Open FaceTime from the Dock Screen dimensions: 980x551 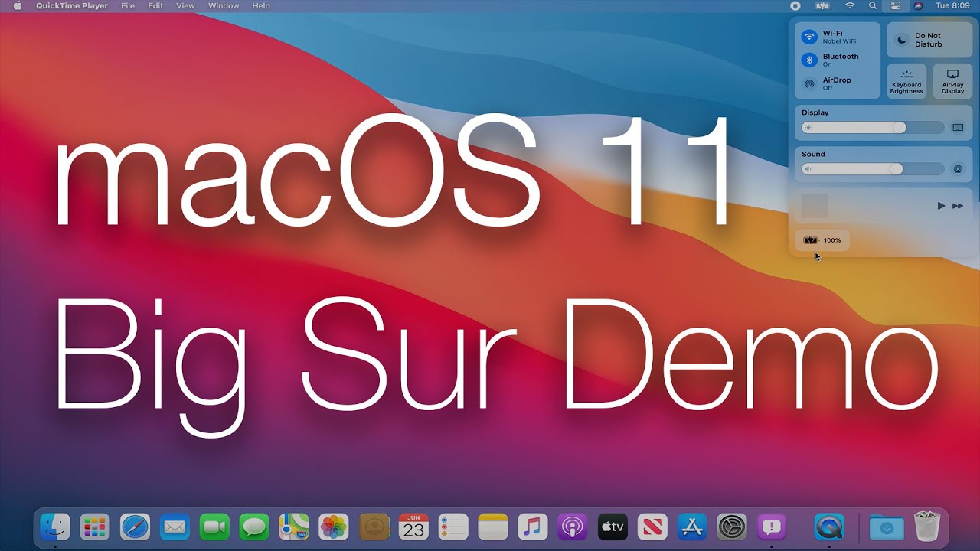coord(214,527)
